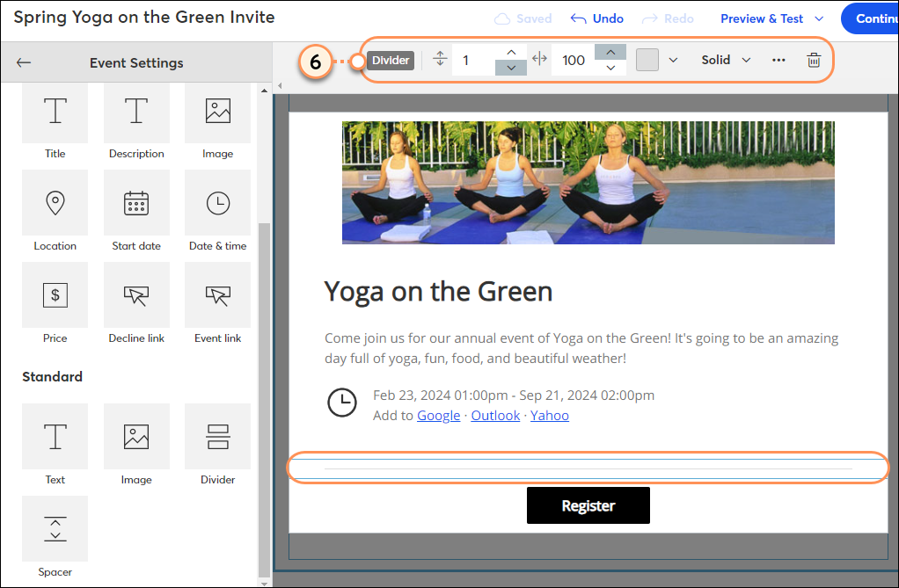Open more divider options menu
This screenshot has height=588, width=899.
(x=778, y=60)
